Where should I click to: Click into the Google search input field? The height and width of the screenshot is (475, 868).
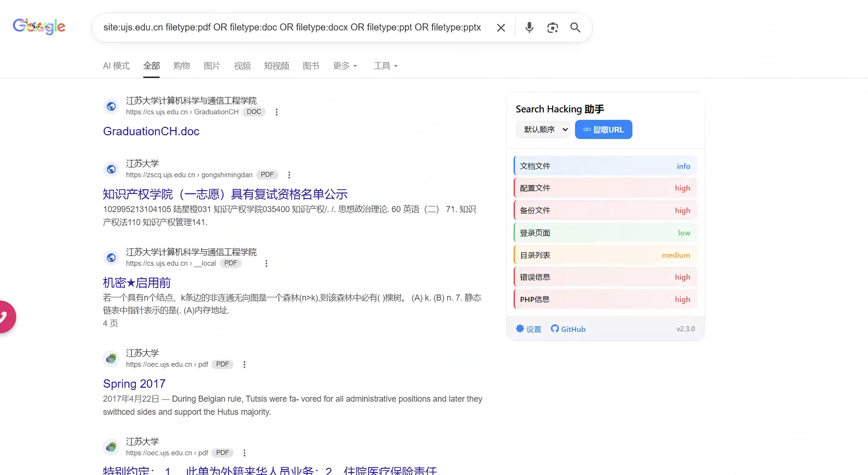click(291, 27)
